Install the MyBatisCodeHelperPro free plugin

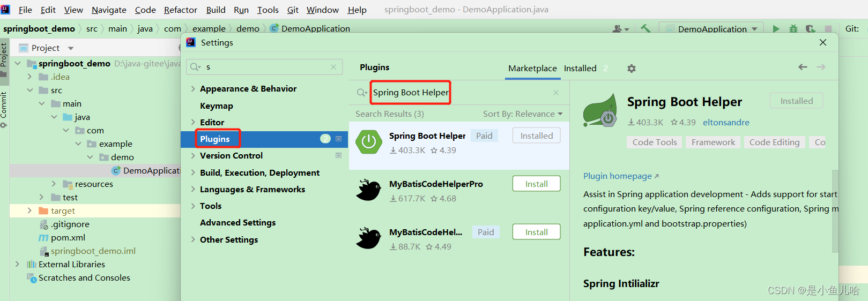tap(537, 184)
